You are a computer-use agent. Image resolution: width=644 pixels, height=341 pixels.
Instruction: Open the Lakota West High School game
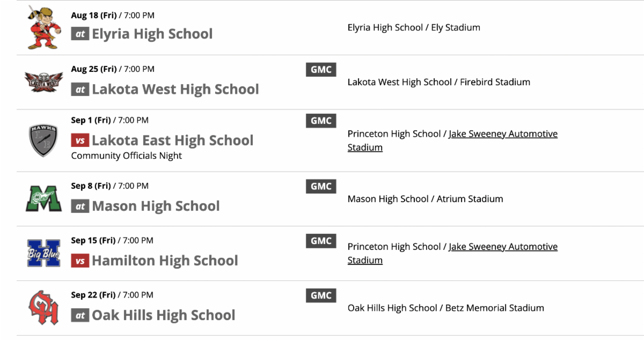pyautogui.click(x=175, y=89)
